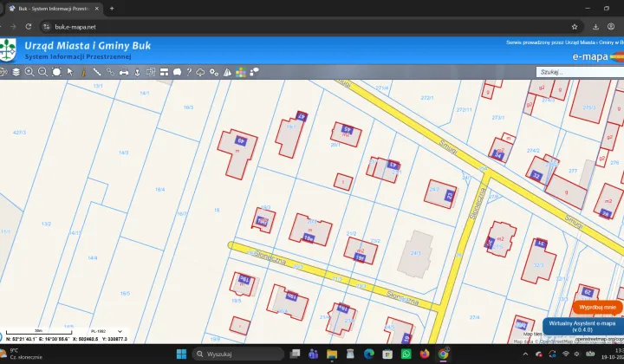
Task: Show hidden system tray icons
Action: point(525,354)
